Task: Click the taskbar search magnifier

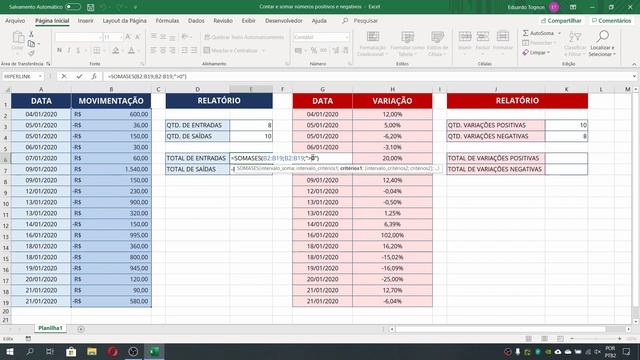Action: [x=30, y=351]
